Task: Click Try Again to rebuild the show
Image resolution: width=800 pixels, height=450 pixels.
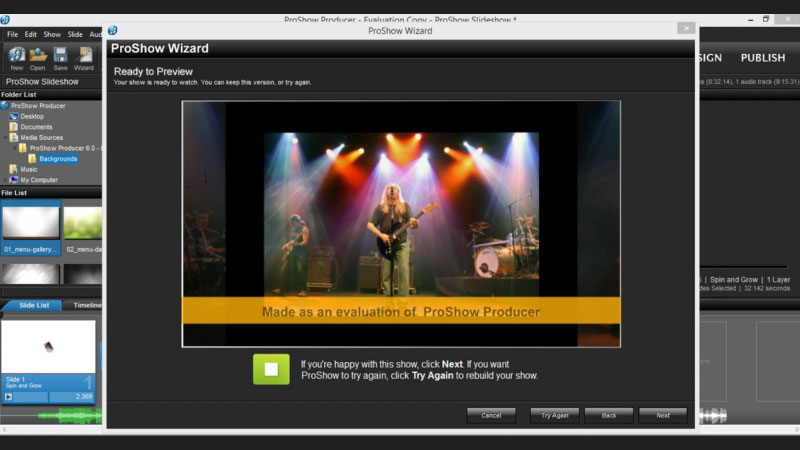Action: pyautogui.click(x=555, y=415)
